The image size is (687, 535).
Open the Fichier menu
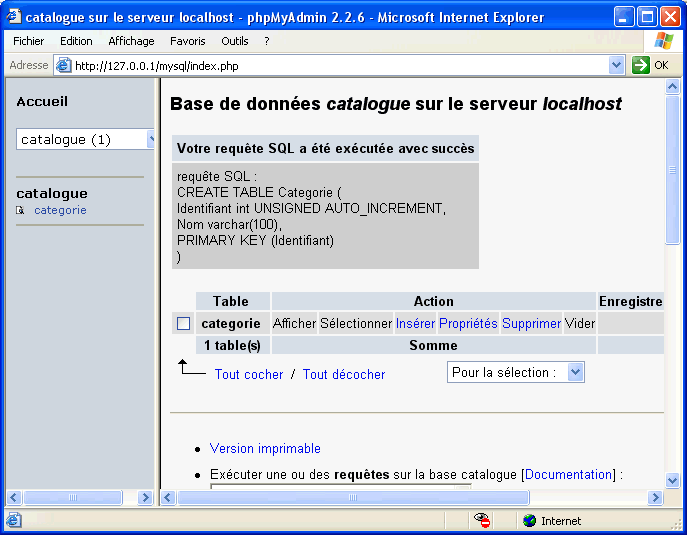(x=28, y=41)
